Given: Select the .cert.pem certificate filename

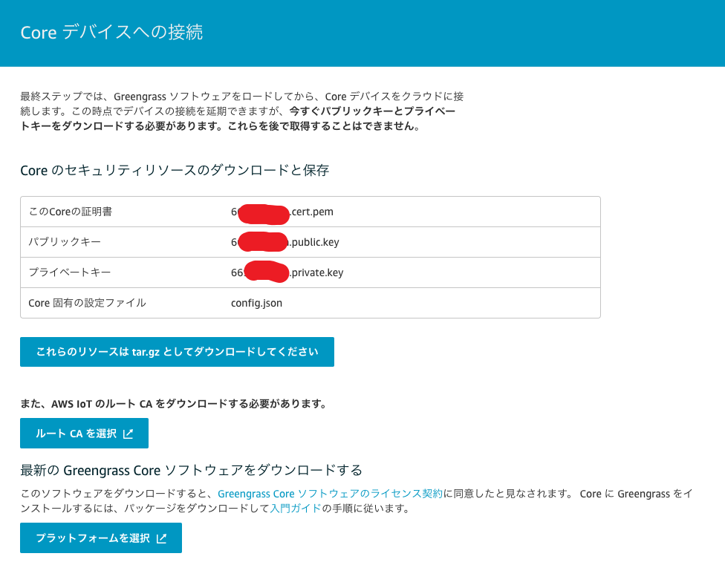Looking at the screenshot, I should point(282,212).
